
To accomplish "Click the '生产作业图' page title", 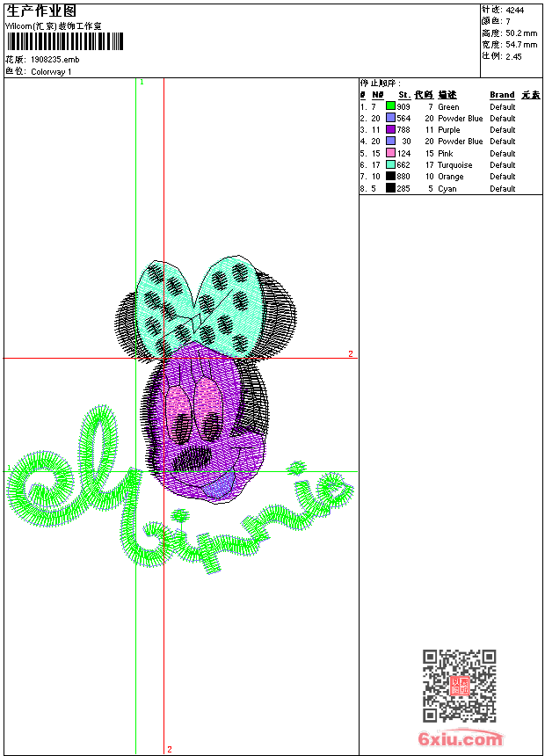I will pos(41,11).
